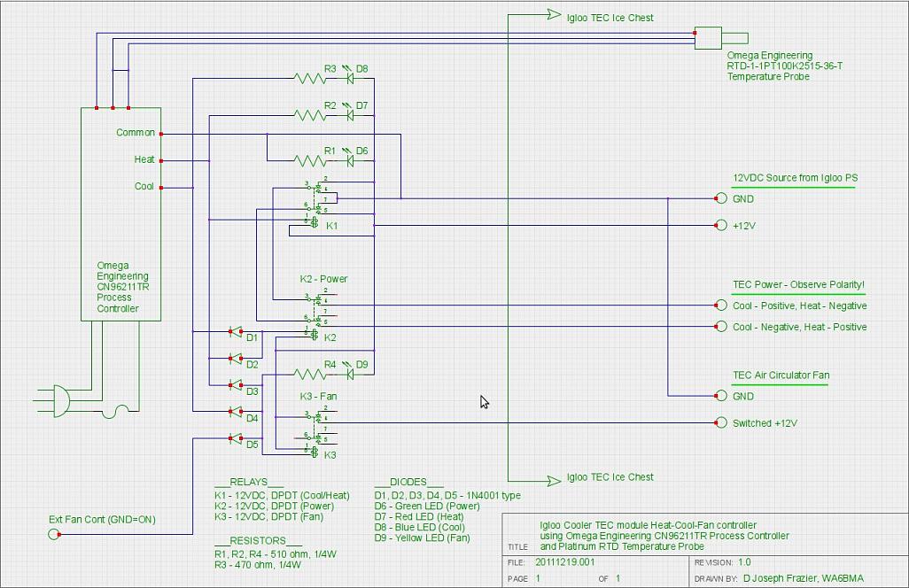The height and width of the screenshot is (588, 909).
Task: Select the R4 resistor symbol
Action: pyautogui.click(x=309, y=375)
